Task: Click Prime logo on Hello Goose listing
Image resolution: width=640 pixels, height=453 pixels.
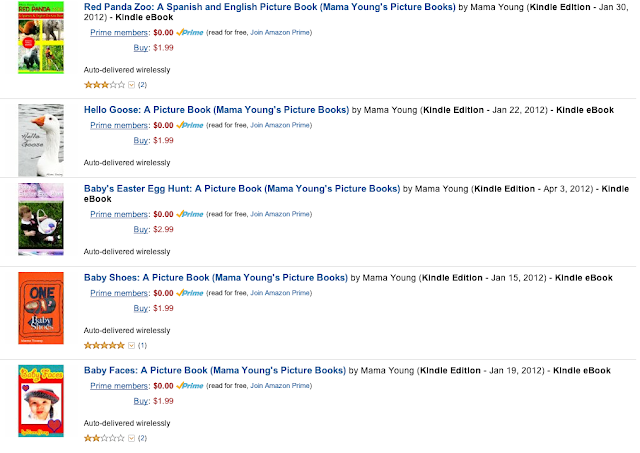Action: point(191,126)
